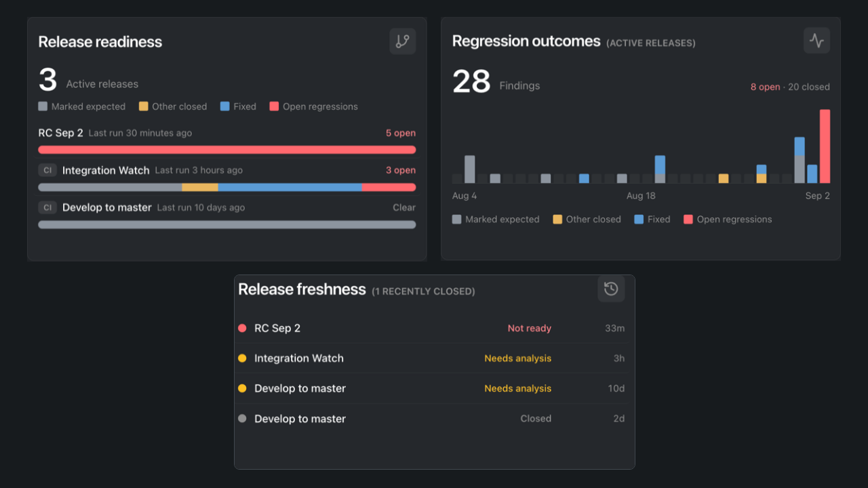This screenshot has width=868, height=488.
Task: Click '1 RECENTLY CLOSED' label
Action: 423,291
